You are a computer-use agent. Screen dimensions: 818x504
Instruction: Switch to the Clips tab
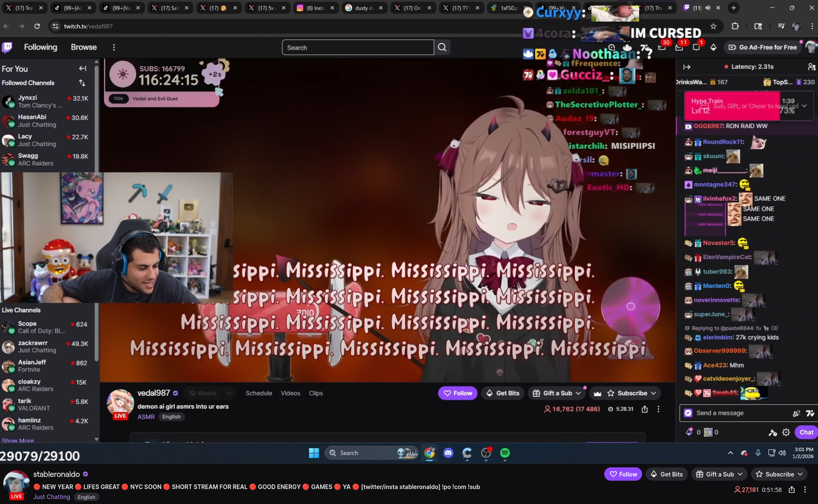(315, 393)
